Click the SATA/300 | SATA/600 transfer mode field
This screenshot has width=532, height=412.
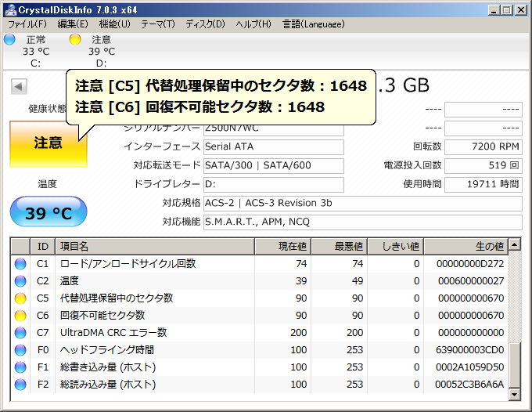pos(274,166)
